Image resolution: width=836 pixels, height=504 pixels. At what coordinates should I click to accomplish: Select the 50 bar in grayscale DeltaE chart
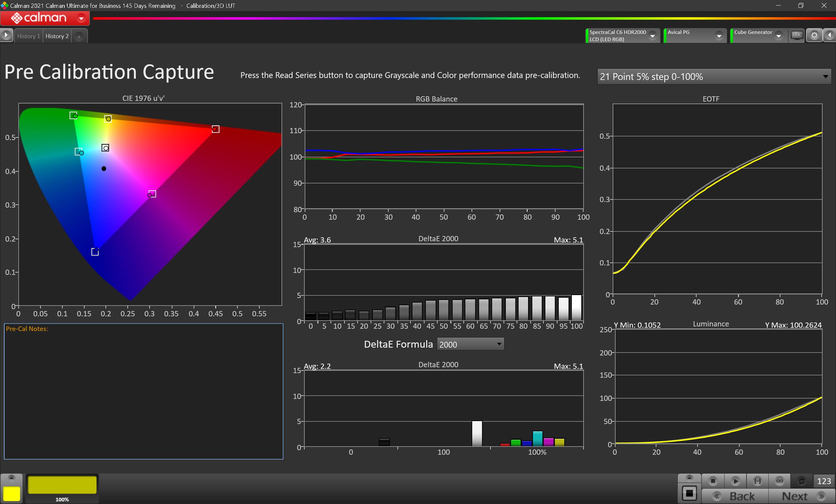click(x=443, y=310)
